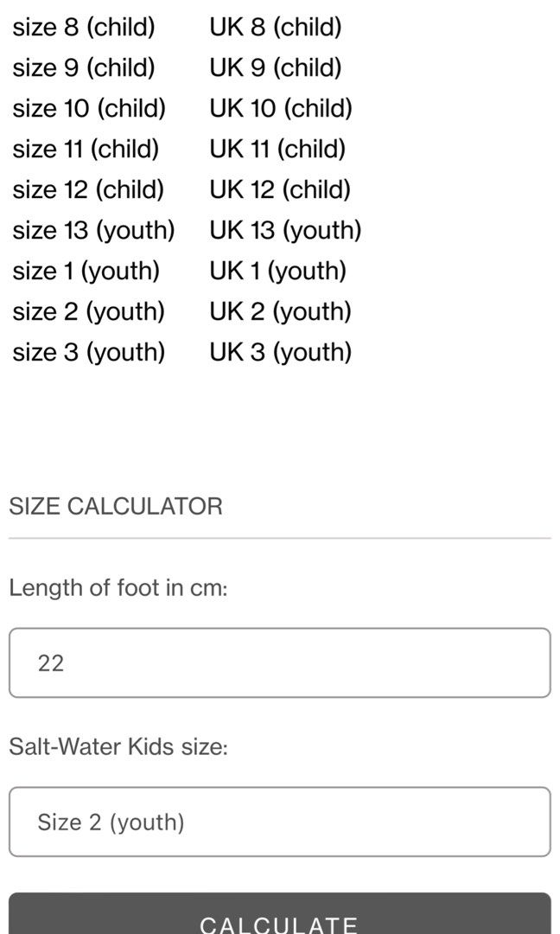
Task: Click the size 9 (child) entry
Action: (x=84, y=67)
